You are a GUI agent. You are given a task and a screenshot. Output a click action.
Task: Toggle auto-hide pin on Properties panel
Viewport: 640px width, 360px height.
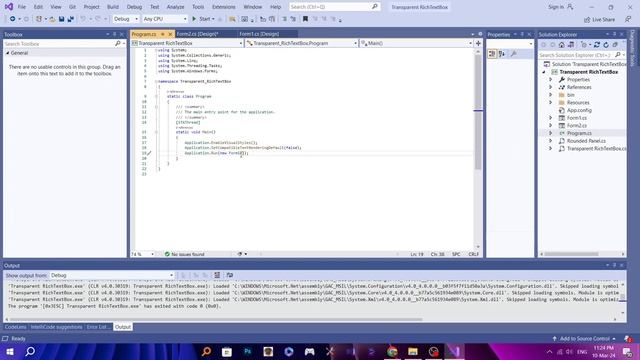click(x=522, y=34)
